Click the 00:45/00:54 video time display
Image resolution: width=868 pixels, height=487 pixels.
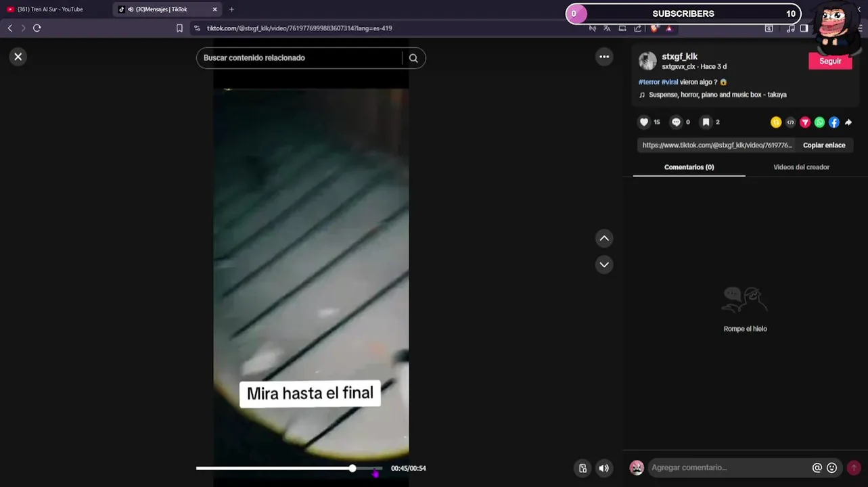(409, 468)
